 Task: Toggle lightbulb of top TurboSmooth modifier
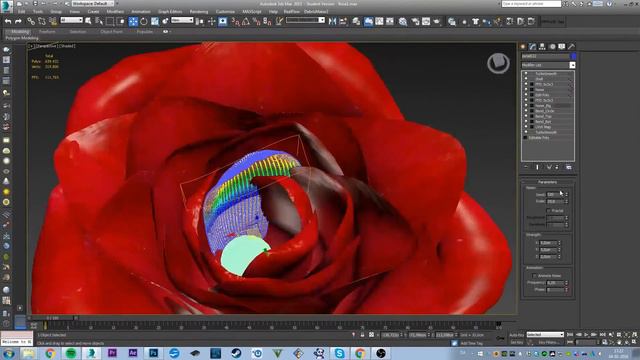tap(526, 74)
